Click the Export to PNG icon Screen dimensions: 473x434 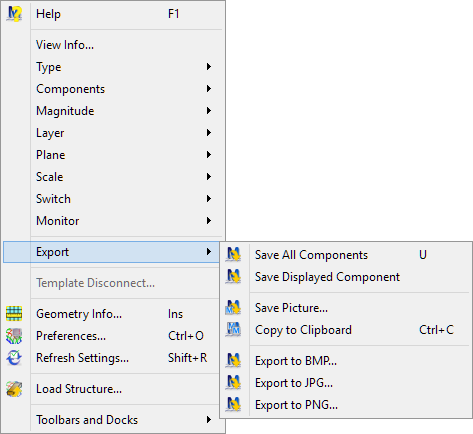(x=233, y=405)
